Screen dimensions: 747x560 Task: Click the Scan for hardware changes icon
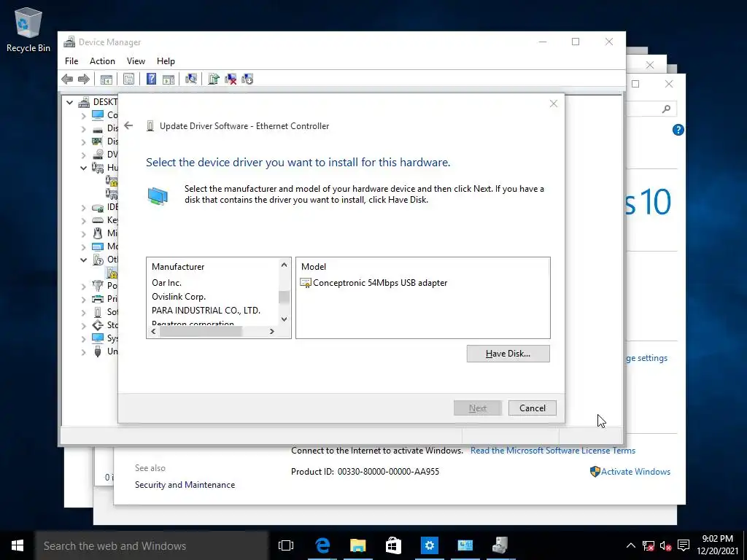coord(191,79)
